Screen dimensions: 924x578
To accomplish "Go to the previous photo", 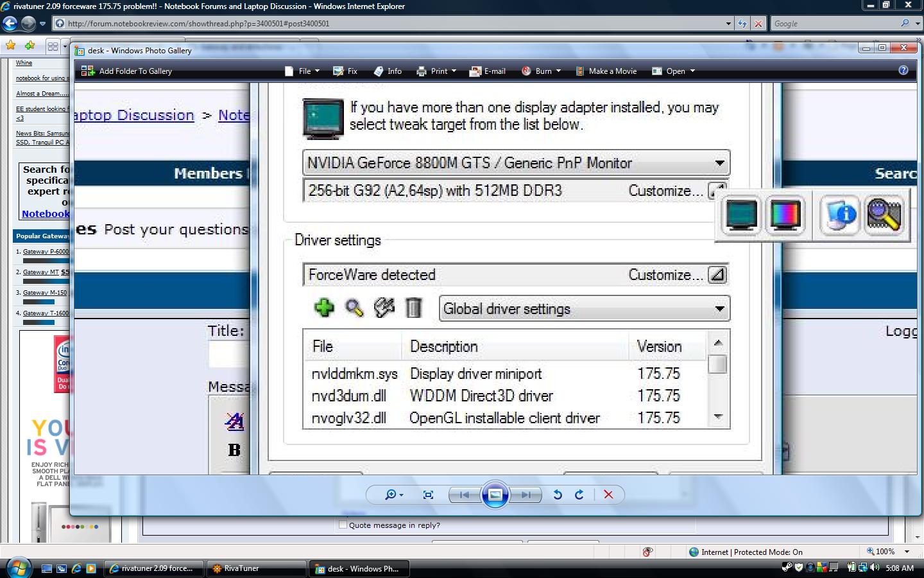I will 465,495.
